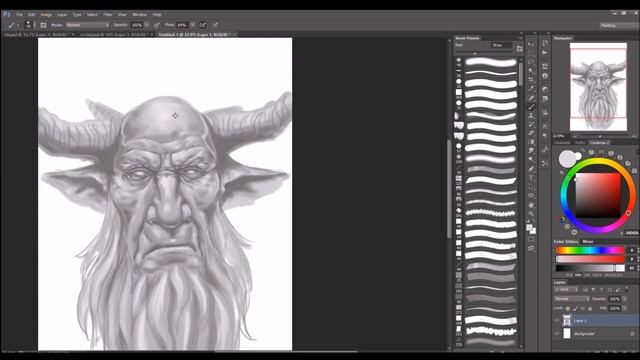Open the layer Fill arrow

click(624, 308)
